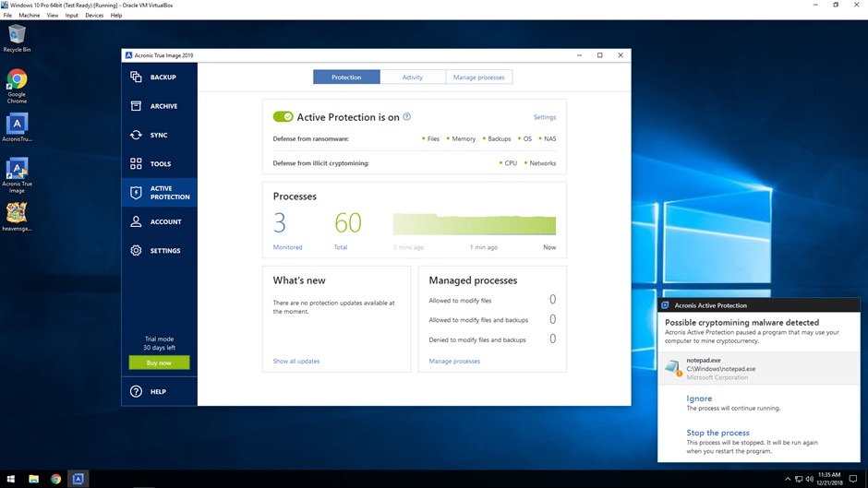Open the VirtualBox Help menu
Screen dimensions: 868x488
(x=116, y=16)
